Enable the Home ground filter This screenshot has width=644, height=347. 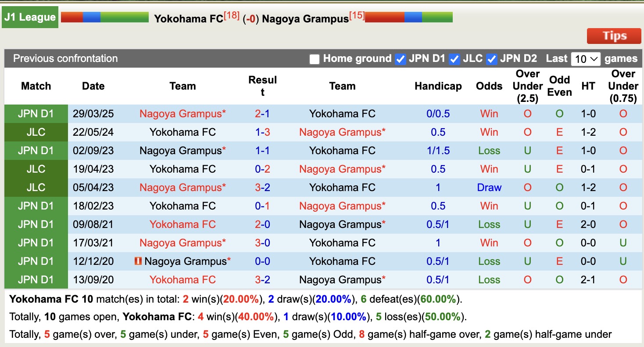(315, 58)
